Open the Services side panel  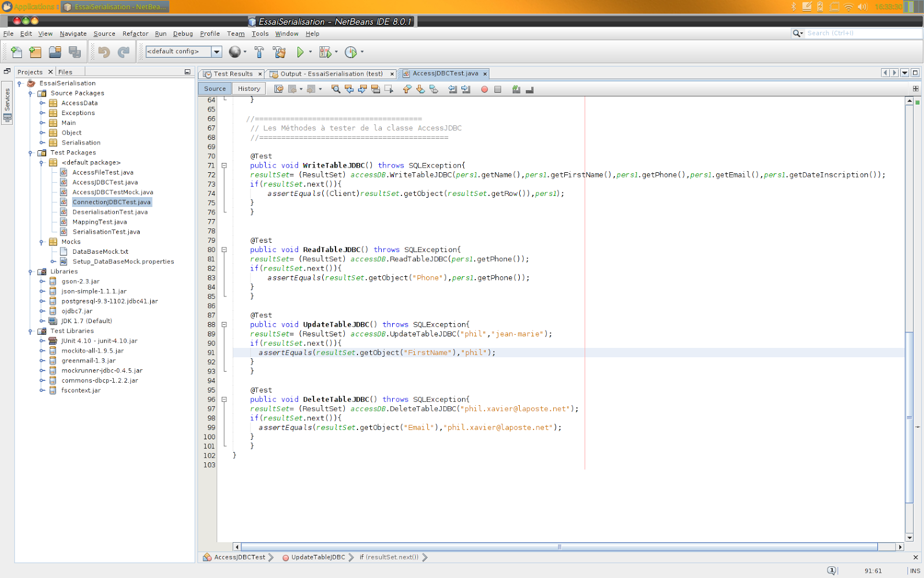7,103
